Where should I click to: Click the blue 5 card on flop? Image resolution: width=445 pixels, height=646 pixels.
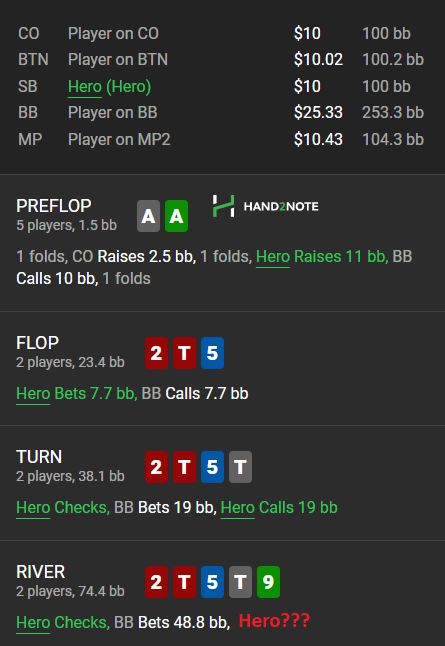click(212, 353)
